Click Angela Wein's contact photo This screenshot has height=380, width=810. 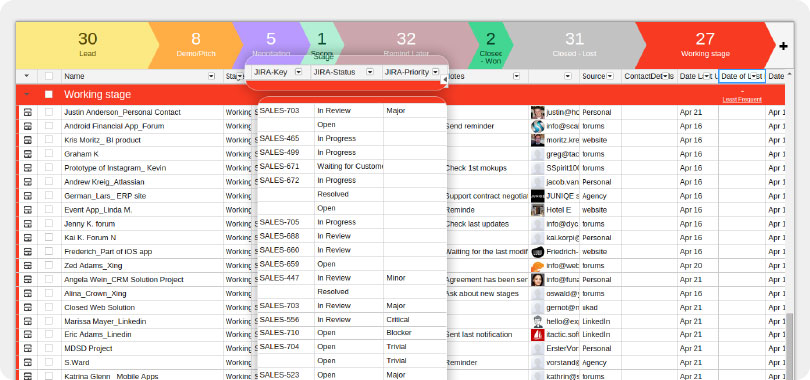[537, 280]
